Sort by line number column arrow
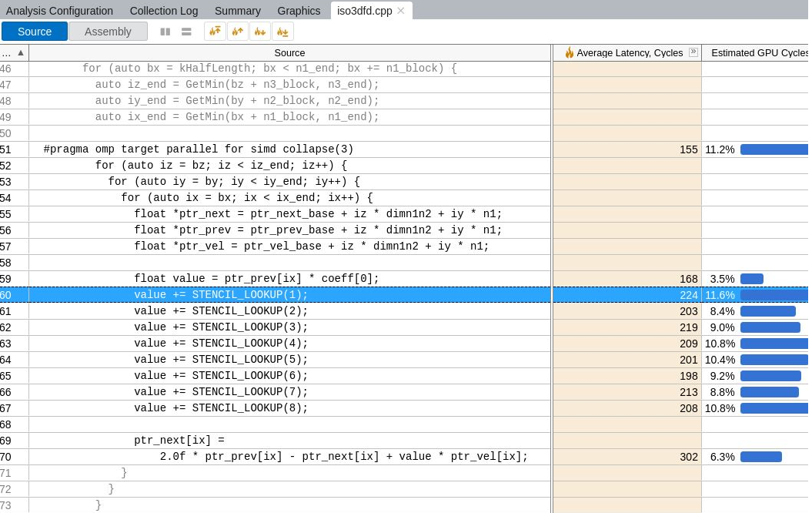The height and width of the screenshot is (513, 812). point(21,52)
